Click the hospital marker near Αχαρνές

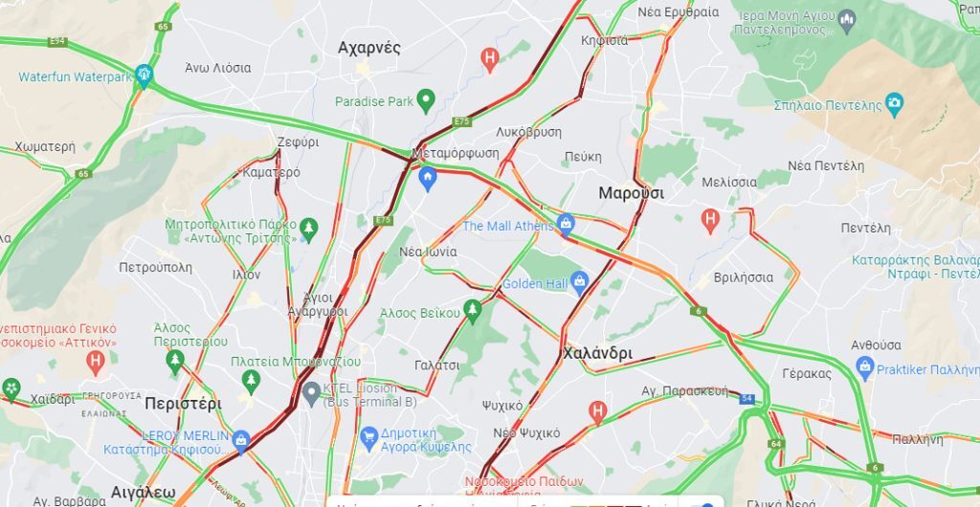coord(489,60)
